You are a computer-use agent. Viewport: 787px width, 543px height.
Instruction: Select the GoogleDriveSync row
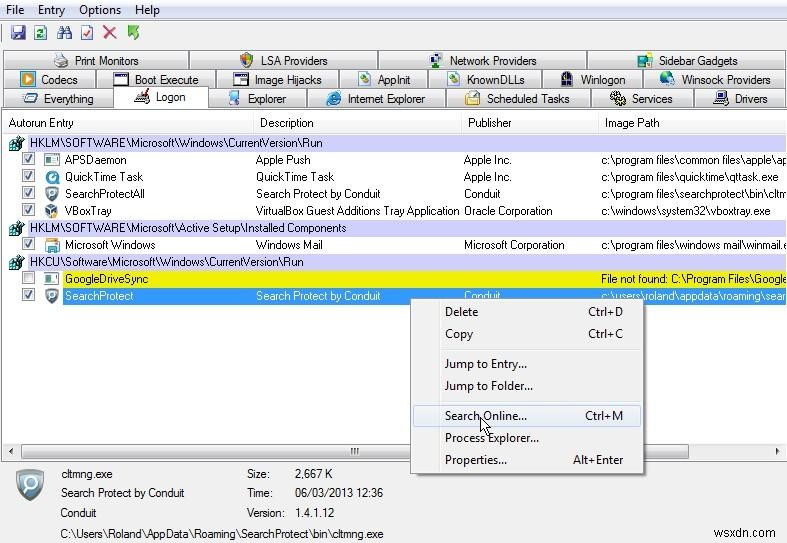(424, 279)
